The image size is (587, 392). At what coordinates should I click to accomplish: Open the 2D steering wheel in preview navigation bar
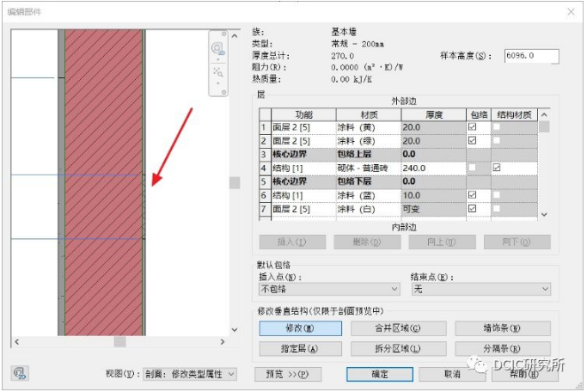(x=217, y=48)
